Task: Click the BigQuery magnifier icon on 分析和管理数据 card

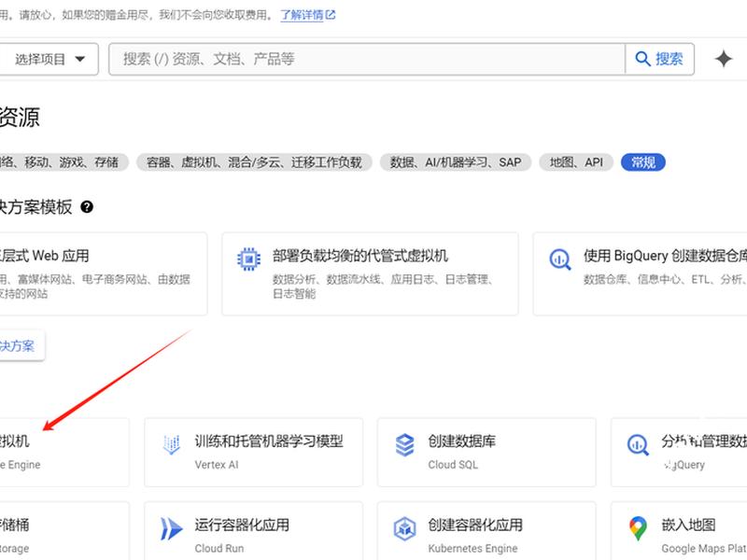Action: 638,445
